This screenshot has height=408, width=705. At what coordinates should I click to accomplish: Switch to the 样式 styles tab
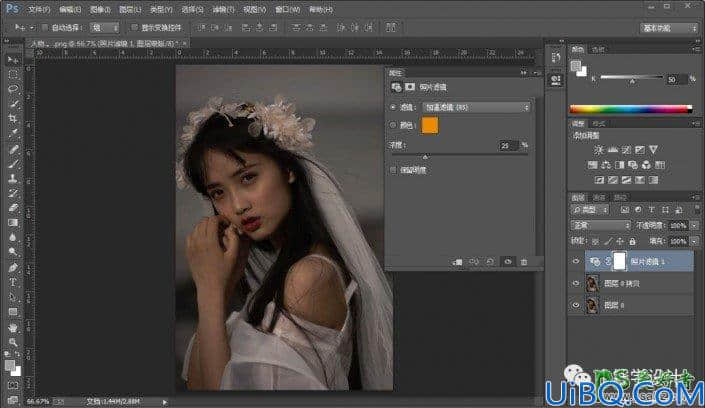coord(598,124)
